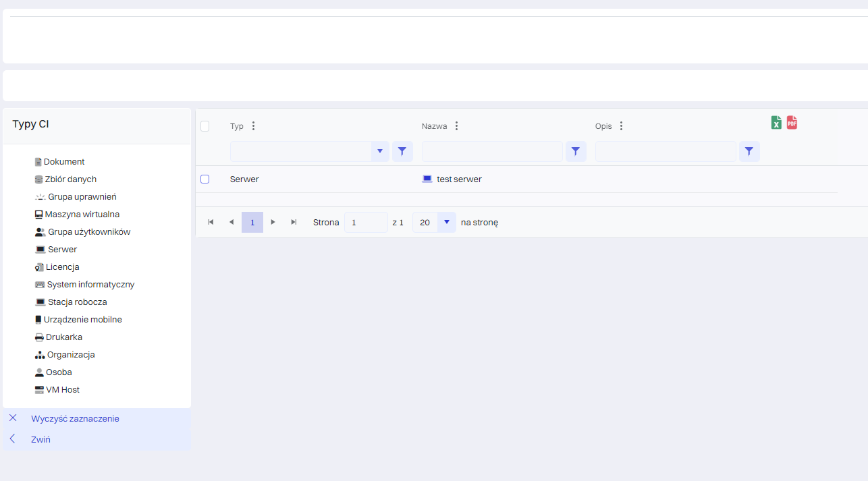Expand the Typ filter dropdown
Image resolution: width=868 pixels, height=481 pixels.
380,152
